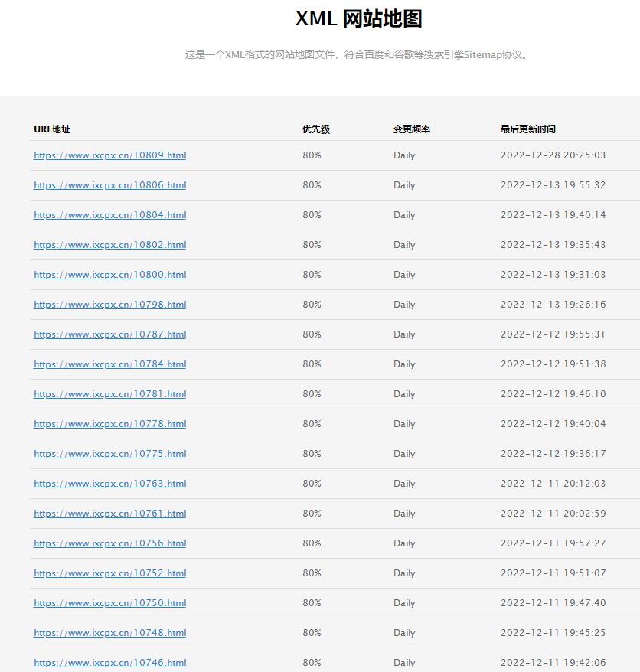Open the 10752.html sitemap entry
This screenshot has width=640, height=672.
tap(109, 573)
